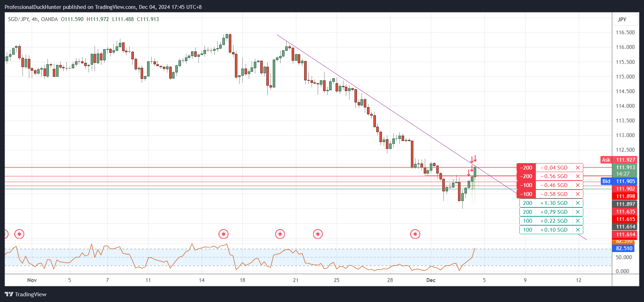Screen dimensions: 644x302
Task: Close the 100 position showing +0.22 SGD
Action: click(x=578, y=221)
